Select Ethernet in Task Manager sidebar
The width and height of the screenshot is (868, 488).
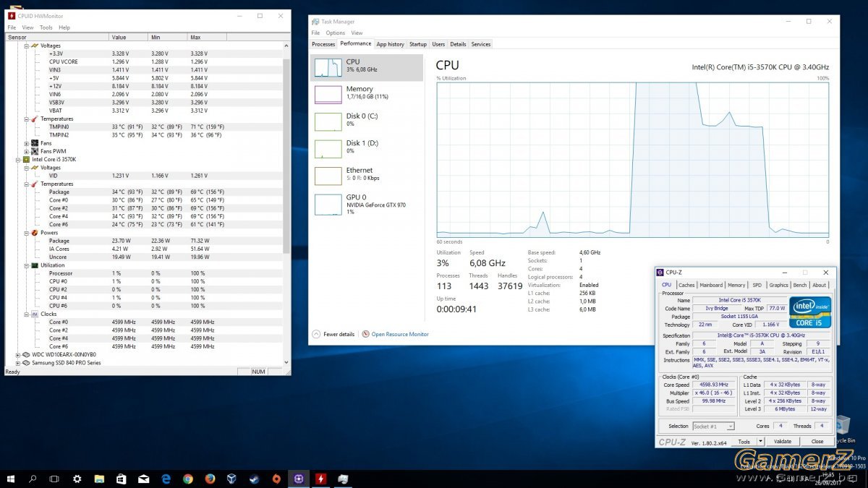[367, 174]
